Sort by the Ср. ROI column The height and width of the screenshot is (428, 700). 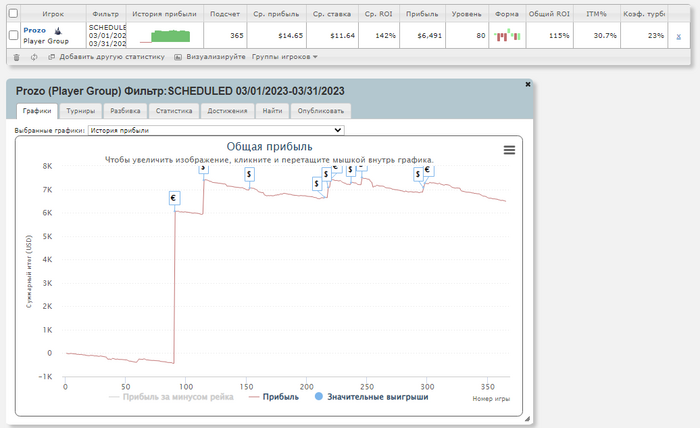pos(379,14)
